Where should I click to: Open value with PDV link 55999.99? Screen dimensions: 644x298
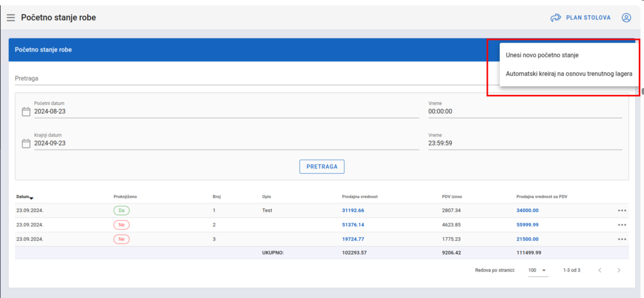point(527,225)
